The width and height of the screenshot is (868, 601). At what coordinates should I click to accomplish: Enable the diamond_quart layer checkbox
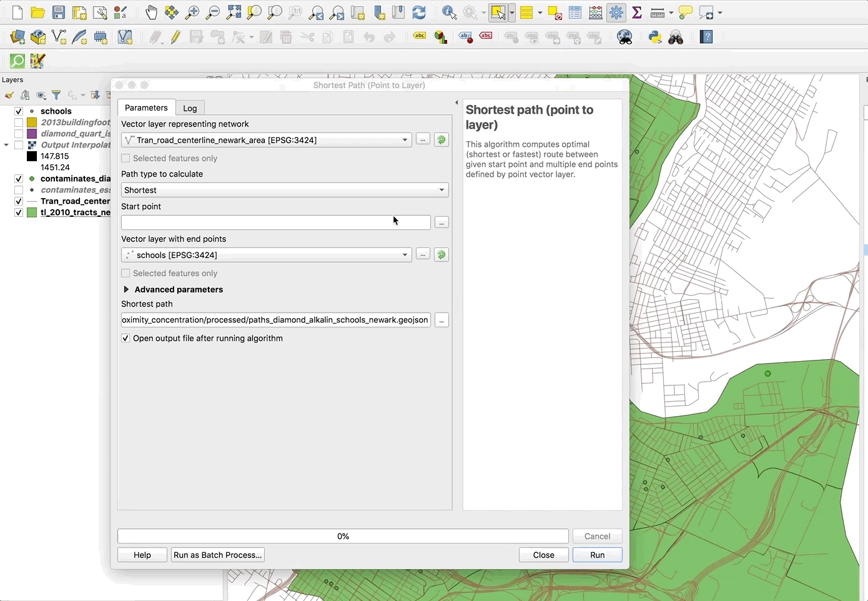[x=19, y=134]
